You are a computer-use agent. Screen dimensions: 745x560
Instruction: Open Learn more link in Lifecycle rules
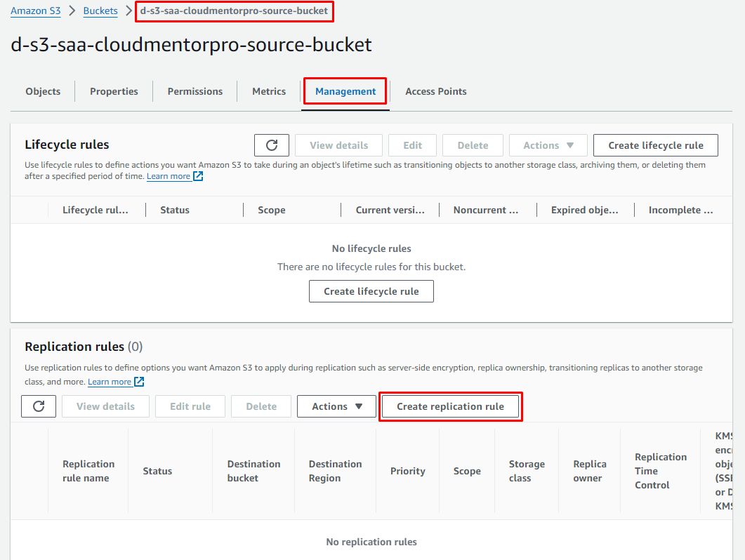click(168, 176)
